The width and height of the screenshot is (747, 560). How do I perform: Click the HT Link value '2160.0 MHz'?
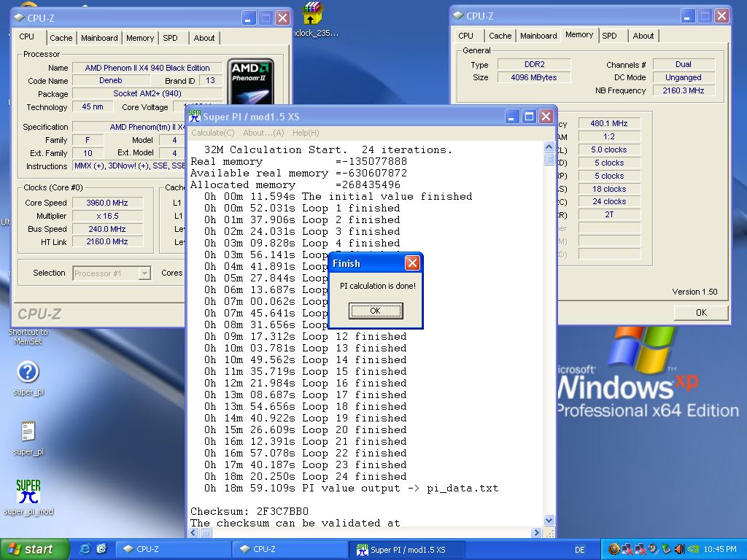[x=107, y=242]
